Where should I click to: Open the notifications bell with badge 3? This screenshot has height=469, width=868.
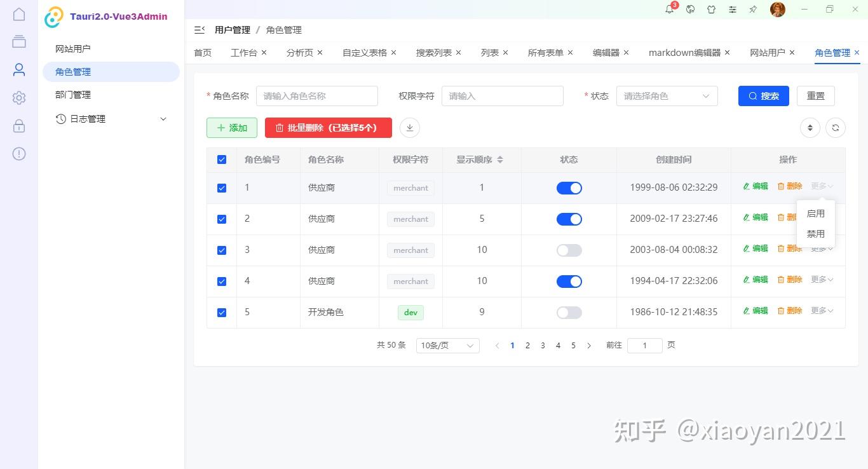668,10
